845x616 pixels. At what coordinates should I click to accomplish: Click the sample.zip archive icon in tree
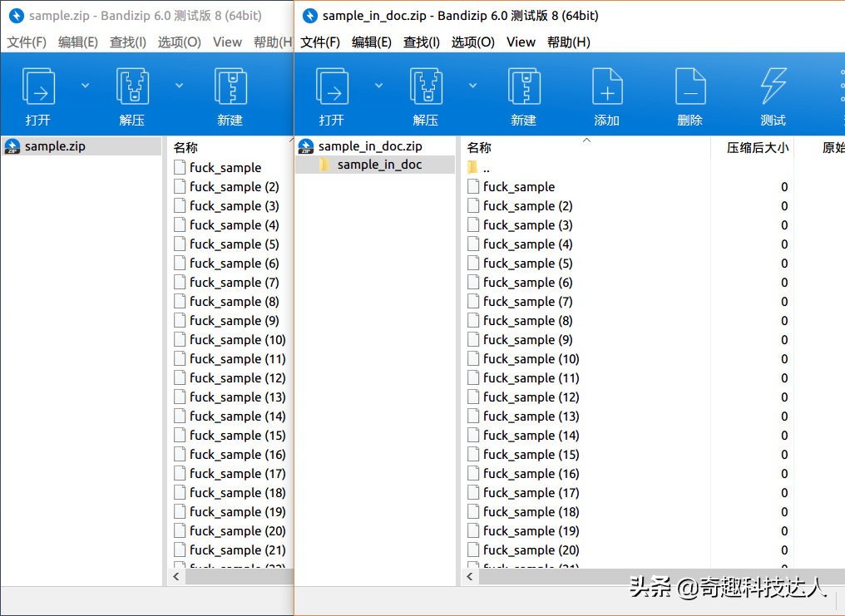click(12, 146)
